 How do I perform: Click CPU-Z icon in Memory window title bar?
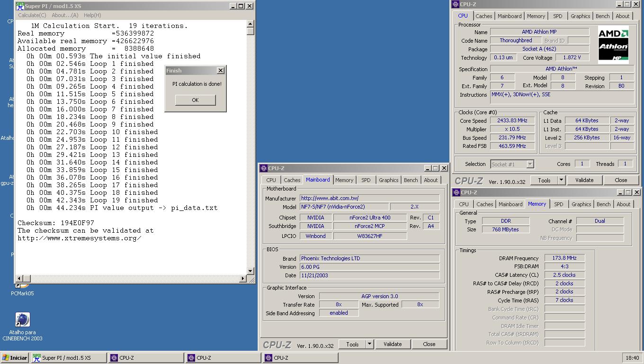[x=456, y=192]
